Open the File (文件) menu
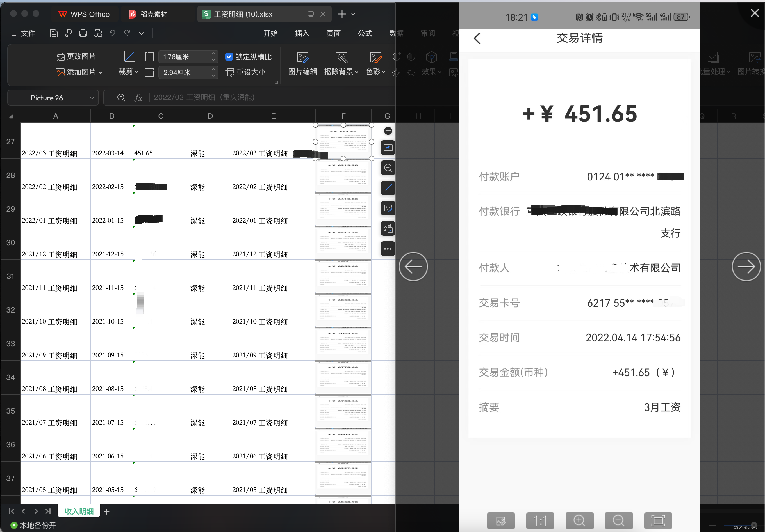This screenshot has height=532, width=765. point(23,33)
